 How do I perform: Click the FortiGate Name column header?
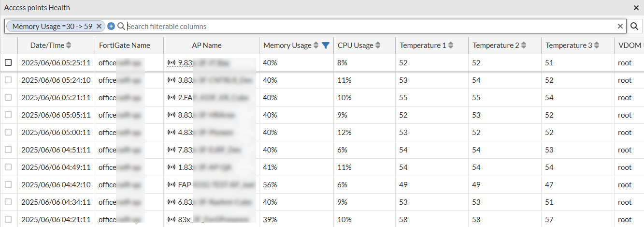coord(125,45)
